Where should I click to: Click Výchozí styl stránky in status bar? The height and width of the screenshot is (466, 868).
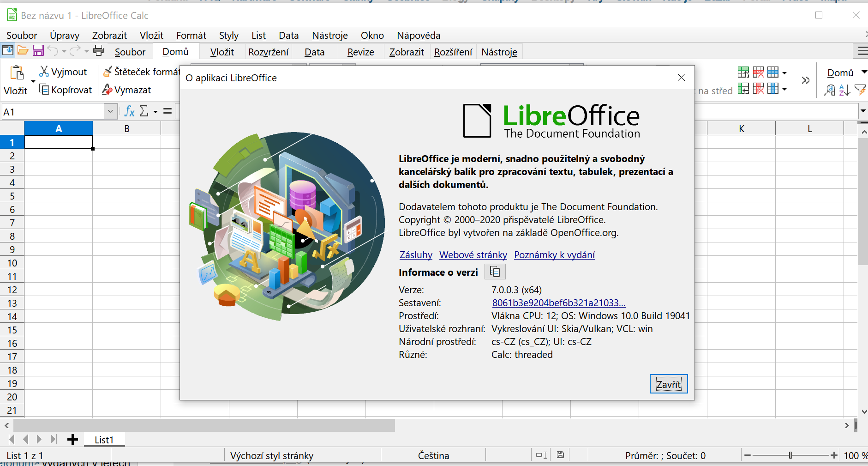(x=272, y=455)
